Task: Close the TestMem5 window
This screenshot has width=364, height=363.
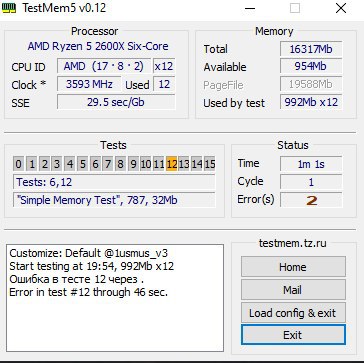Action: click(341, 8)
